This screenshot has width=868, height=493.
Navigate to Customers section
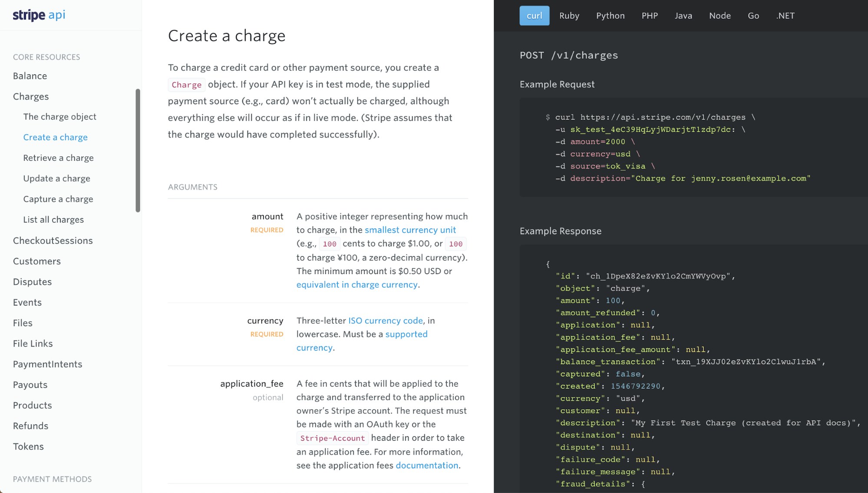[x=37, y=261]
